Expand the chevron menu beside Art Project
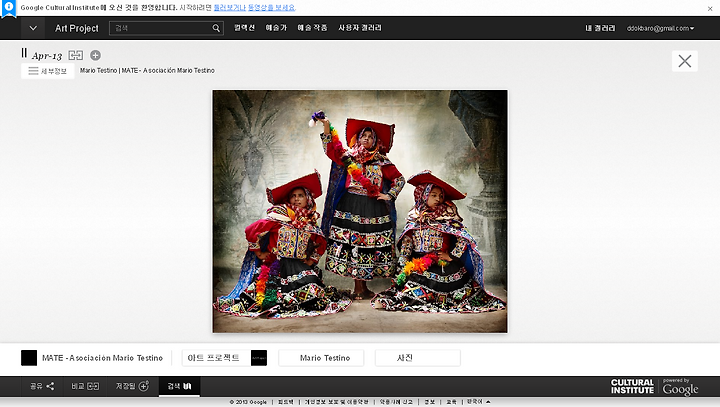 coord(33,28)
